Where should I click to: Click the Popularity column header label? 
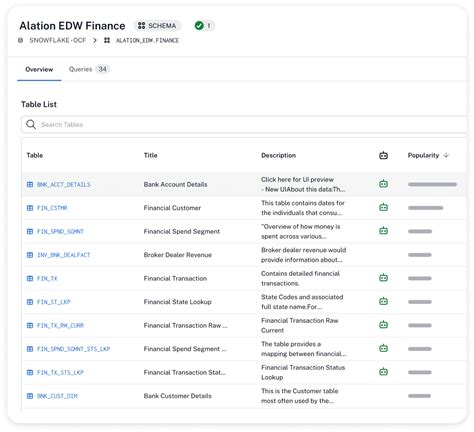[x=423, y=155]
